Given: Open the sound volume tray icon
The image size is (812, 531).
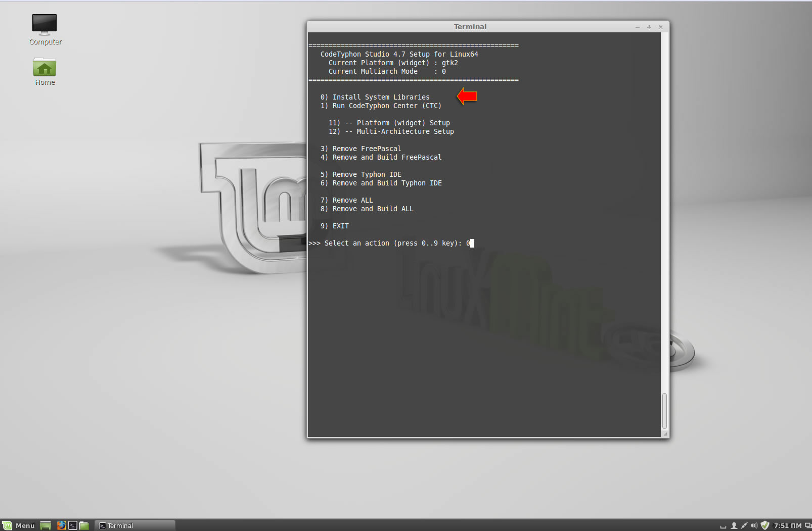Looking at the screenshot, I should (x=754, y=525).
